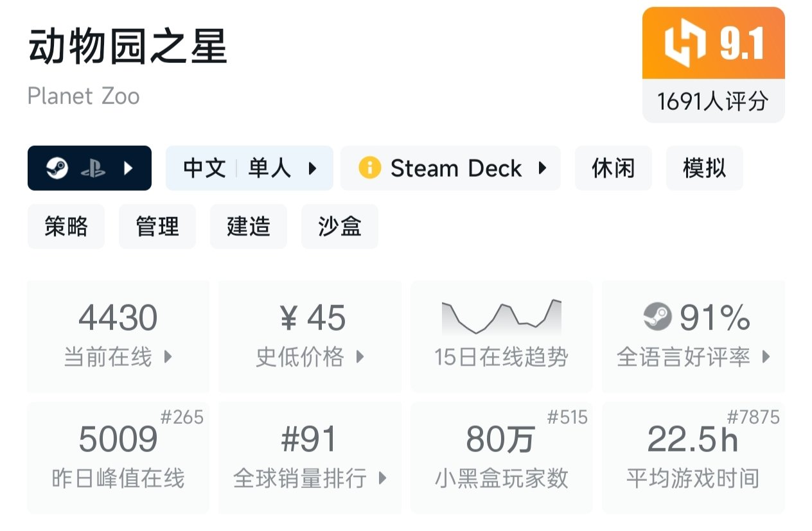Open the 全球销量排行 ranking arrow
The width and height of the screenshot is (812, 531).
click(383, 478)
